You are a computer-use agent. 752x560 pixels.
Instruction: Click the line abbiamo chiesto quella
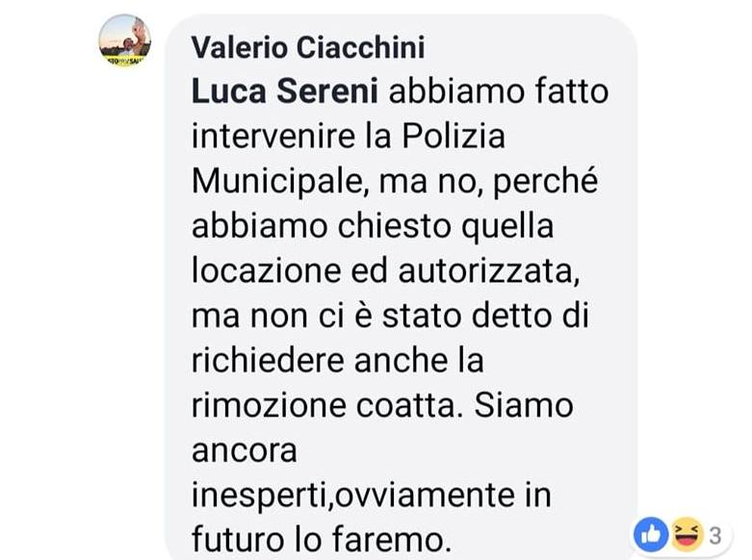coord(373,227)
